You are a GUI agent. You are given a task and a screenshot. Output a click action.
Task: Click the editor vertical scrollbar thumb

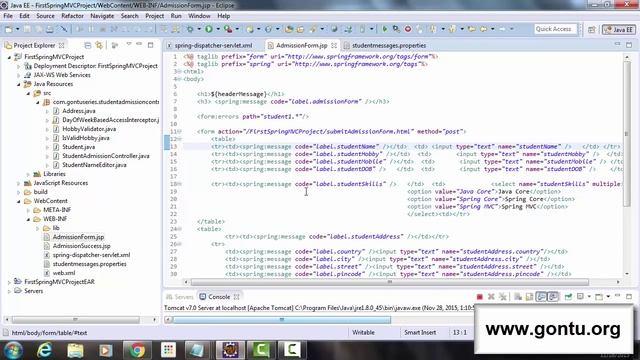pyautogui.click(x=627, y=134)
